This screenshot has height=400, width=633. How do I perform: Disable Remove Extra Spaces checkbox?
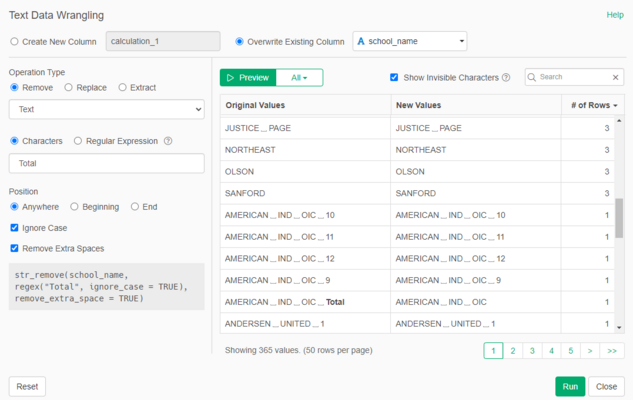(x=15, y=248)
